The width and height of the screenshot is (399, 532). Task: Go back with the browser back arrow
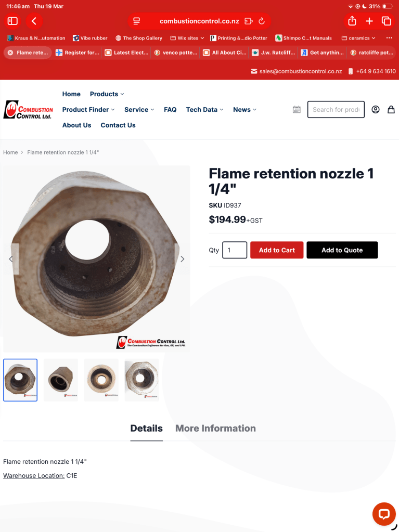pyautogui.click(x=34, y=21)
